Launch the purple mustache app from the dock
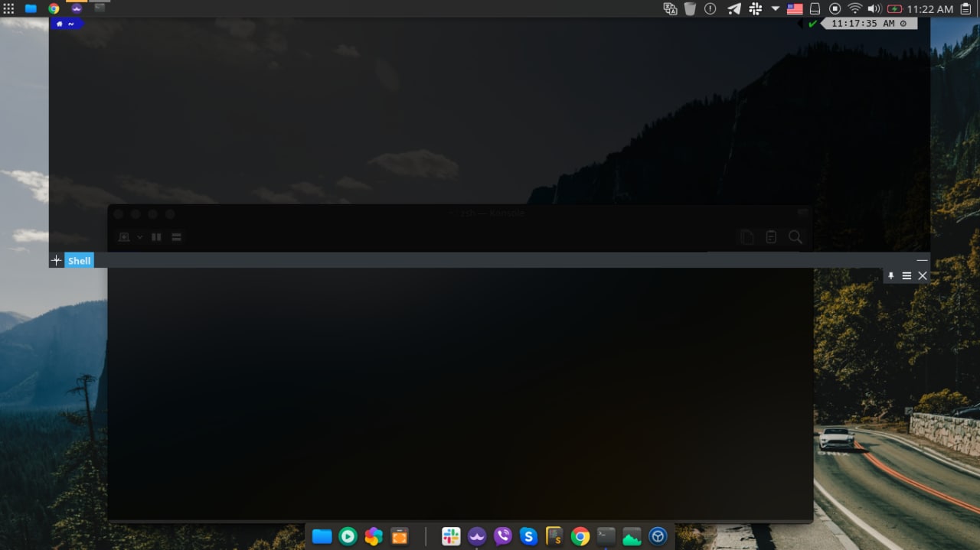This screenshot has height=550, width=980. pyautogui.click(x=477, y=536)
